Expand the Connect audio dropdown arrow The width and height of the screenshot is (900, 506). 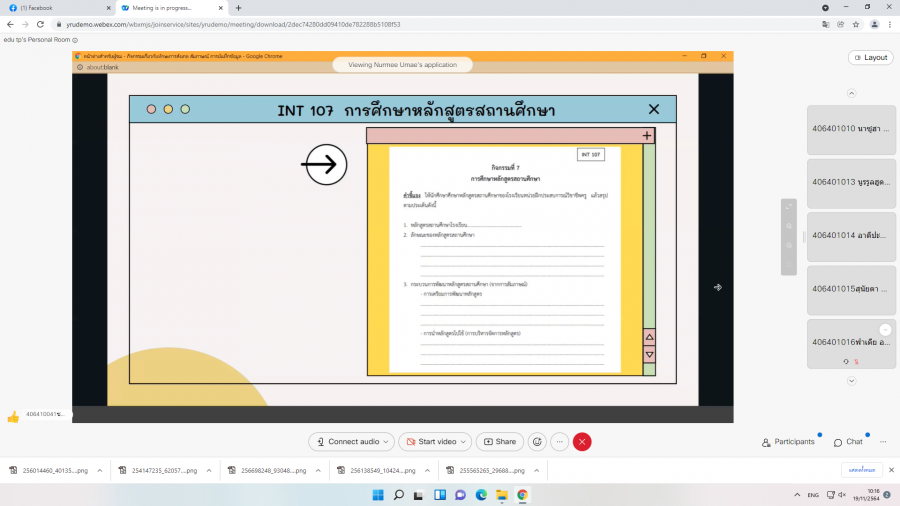[x=385, y=441]
